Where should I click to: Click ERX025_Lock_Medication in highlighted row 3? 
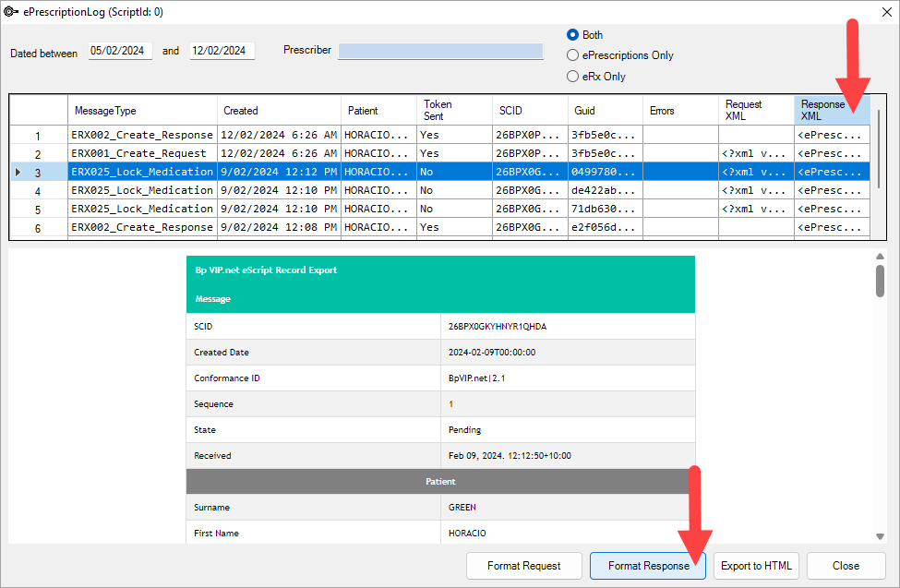click(142, 173)
